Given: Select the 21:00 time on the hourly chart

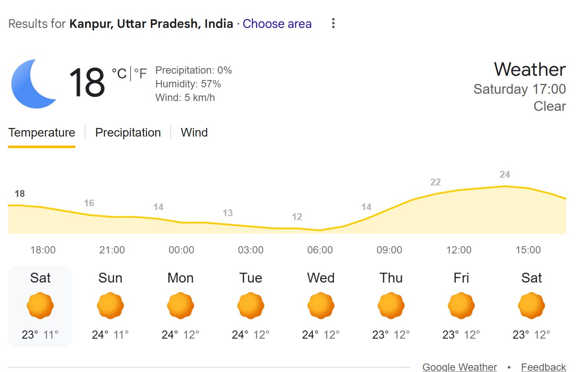Looking at the screenshot, I should pyautogui.click(x=112, y=250).
